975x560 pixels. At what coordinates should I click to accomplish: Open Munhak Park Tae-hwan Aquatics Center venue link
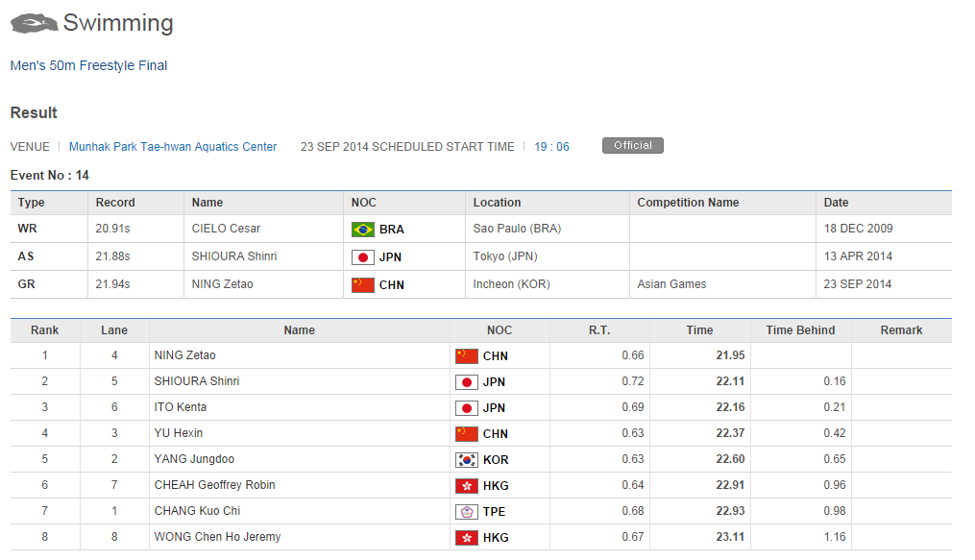pos(173,147)
